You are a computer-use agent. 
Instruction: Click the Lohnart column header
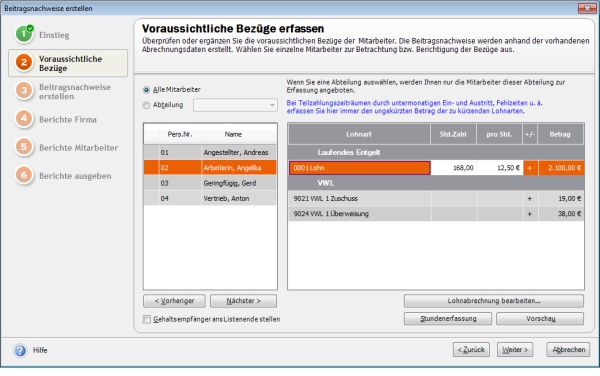click(359, 134)
